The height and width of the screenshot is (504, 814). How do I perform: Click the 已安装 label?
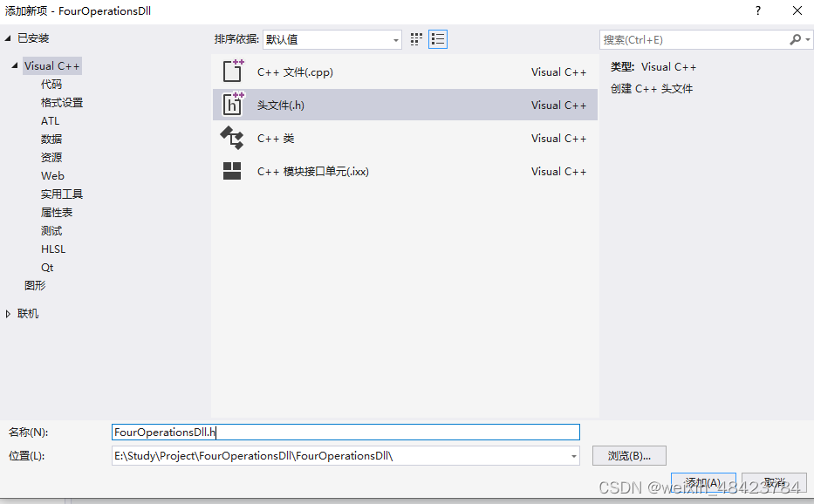pyautogui.click(x=33, y=37)
